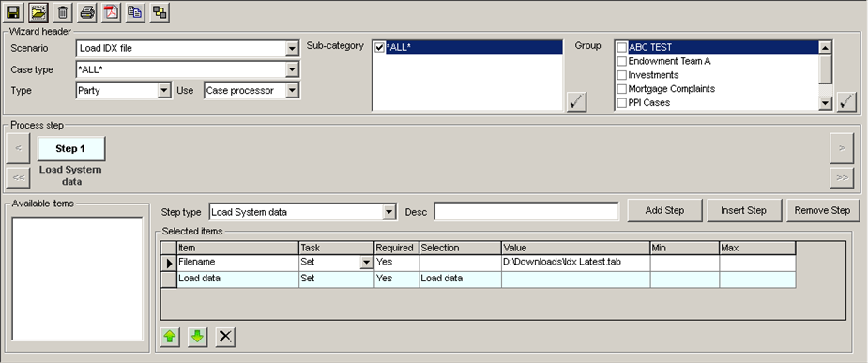Open the Use dropdown showing Case processor
This screenshot has width=868, height=363.
coord(292,91)
